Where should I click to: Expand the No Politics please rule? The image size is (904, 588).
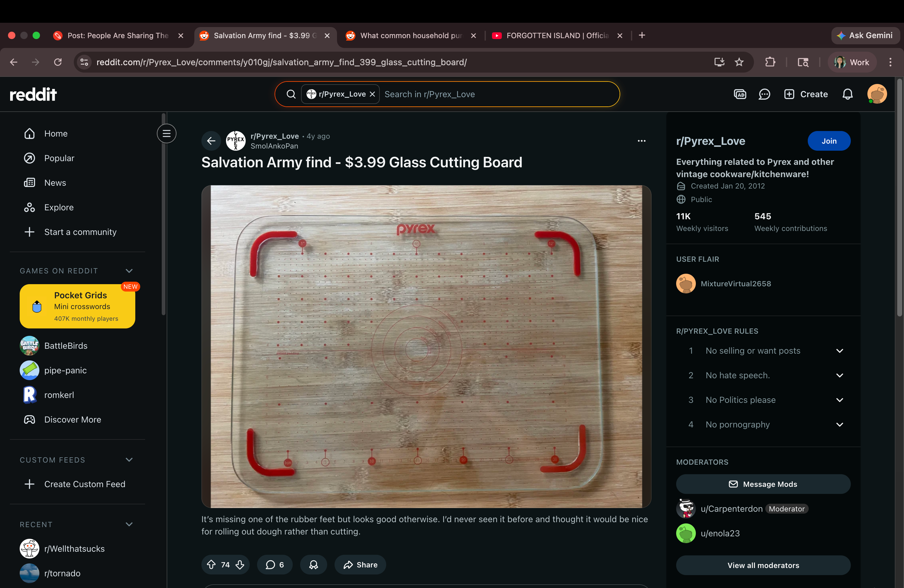(x=839, y=400)
